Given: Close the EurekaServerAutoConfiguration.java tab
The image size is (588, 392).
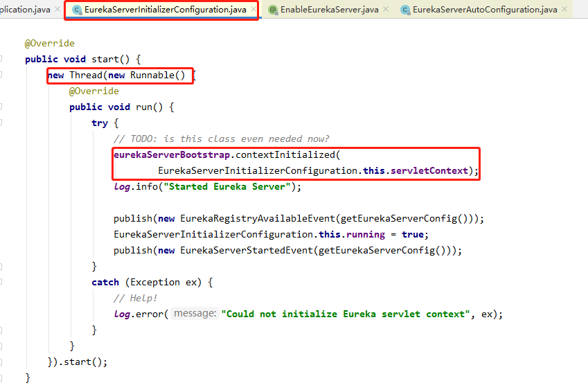Looking at the screenshot, I should (564, 9).
